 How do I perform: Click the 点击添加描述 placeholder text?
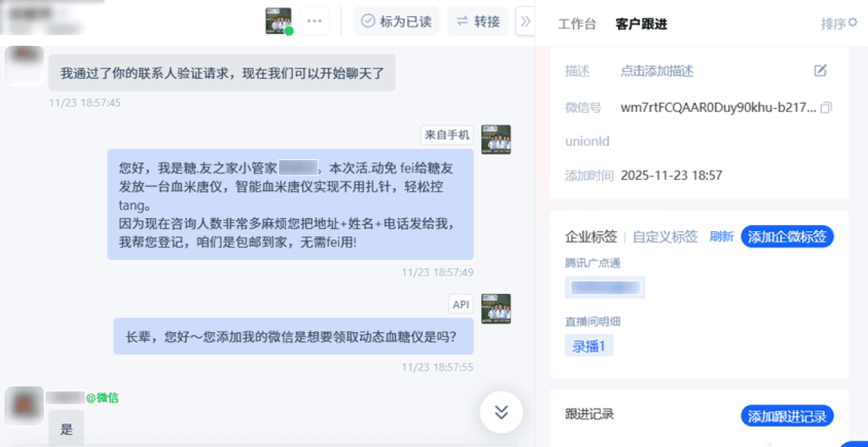[x=657, y=71]
